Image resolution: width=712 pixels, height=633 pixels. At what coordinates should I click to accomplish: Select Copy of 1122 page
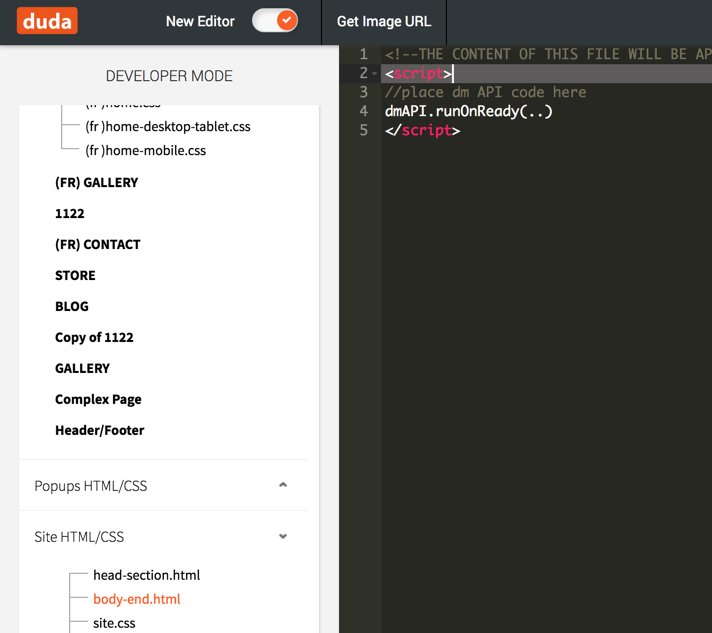(94, 337)
